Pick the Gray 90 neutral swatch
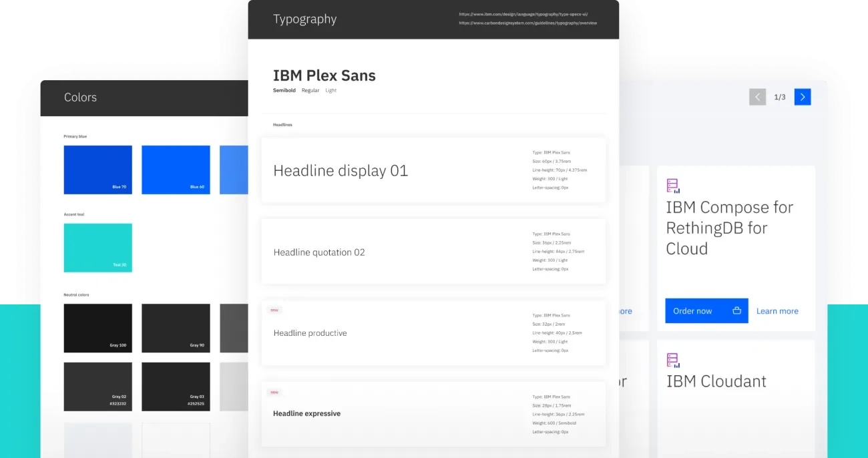Viewport: 868px width, 458px height. [176, 328]
